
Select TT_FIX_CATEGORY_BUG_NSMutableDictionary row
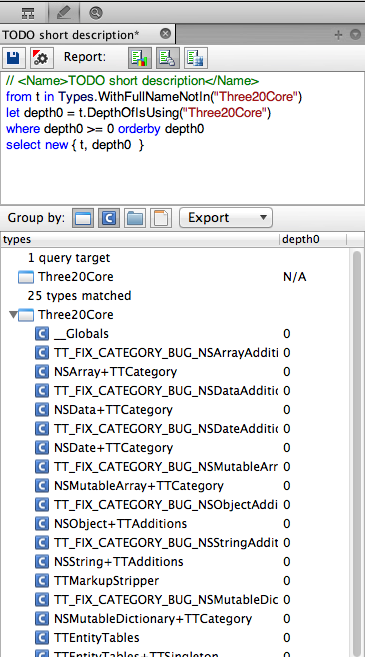coord(176,600)
